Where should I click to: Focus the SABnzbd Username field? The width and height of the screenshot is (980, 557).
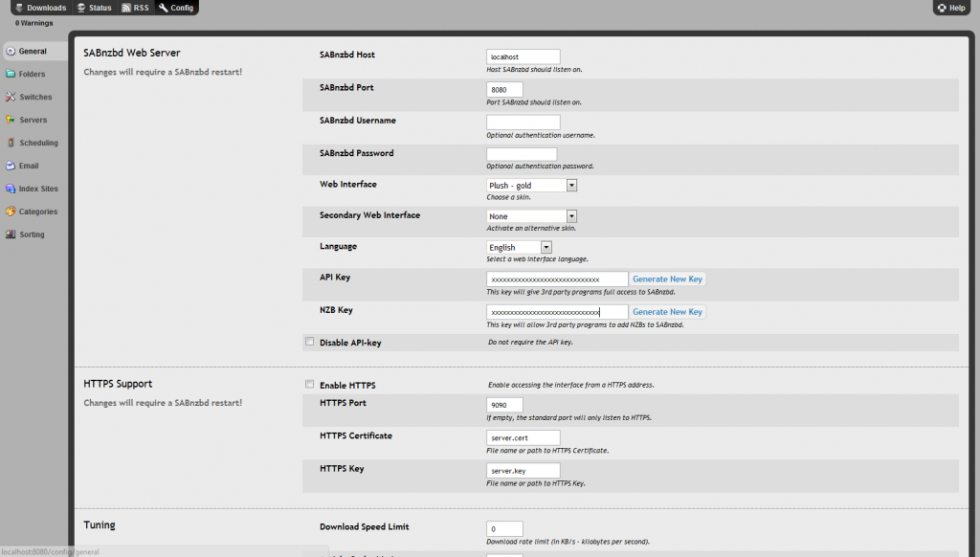coord(523,122)
